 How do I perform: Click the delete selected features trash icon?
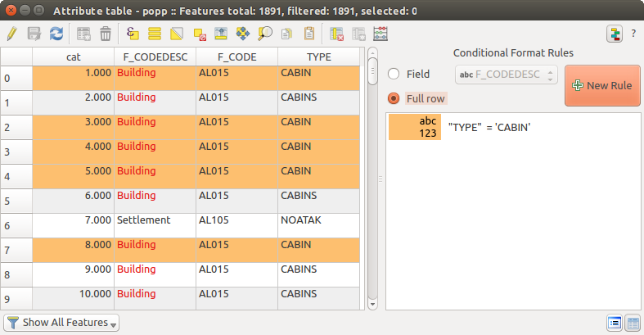106,34
